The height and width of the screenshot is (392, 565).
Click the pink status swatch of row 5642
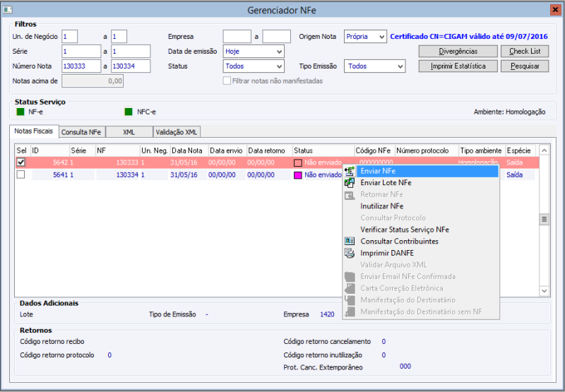point(298,163)
